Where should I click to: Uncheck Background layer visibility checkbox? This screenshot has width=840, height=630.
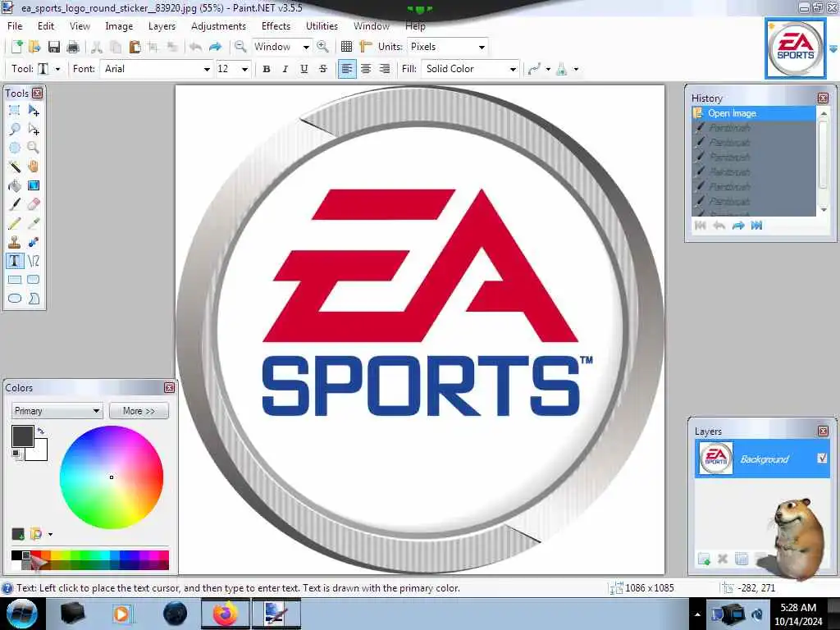822,458
